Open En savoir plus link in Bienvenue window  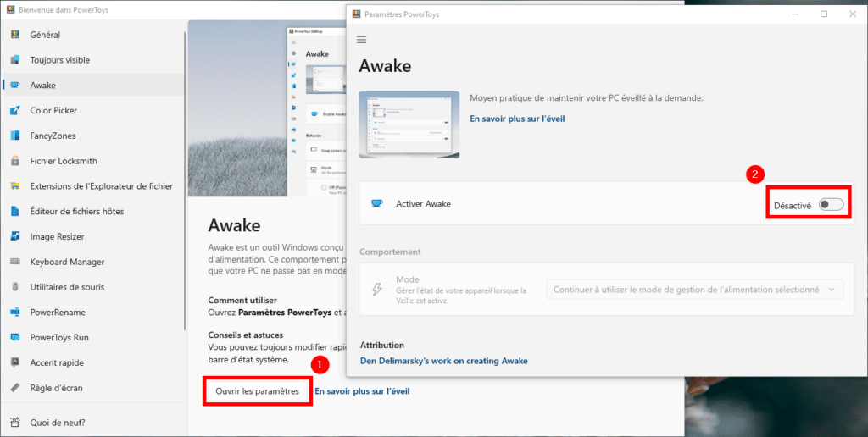pos(362,391)
